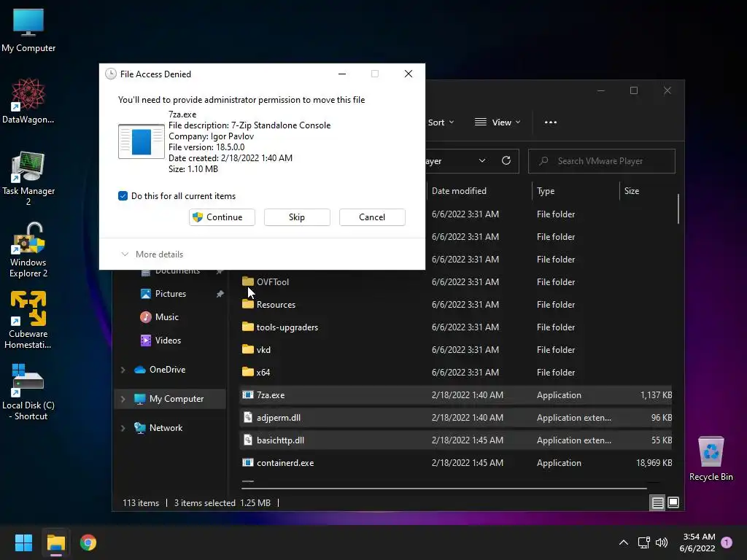Screen dimensions: 747x560
Task: Click the Windows Start button
Action: pyautogui.click(x=23, y=542)
